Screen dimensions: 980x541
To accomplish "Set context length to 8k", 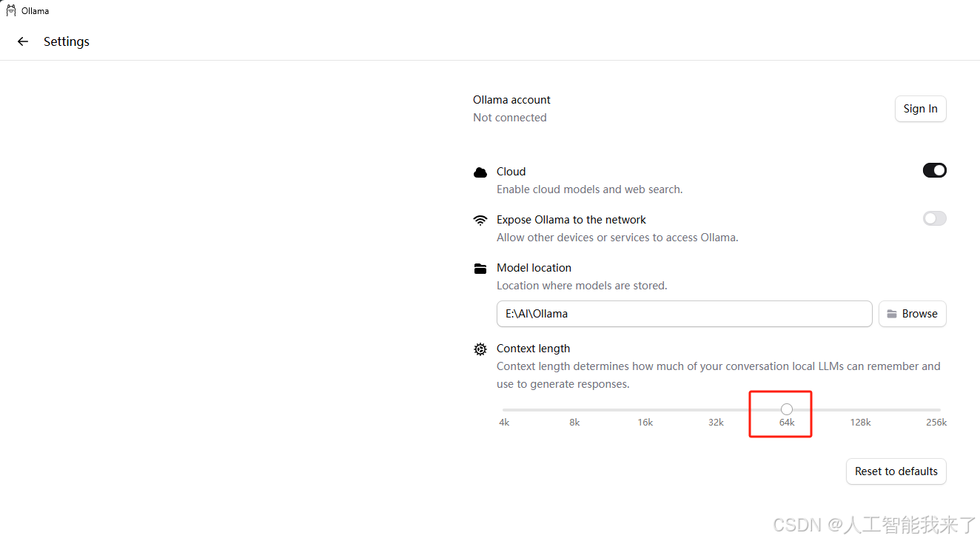I will 574,409.
